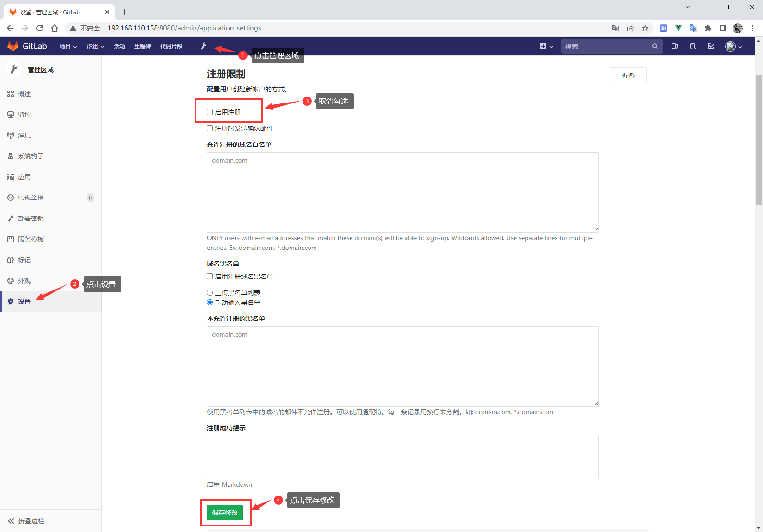
Task: Toggle the 启用注册 checkbox
Action: click(x=210, y=112)
